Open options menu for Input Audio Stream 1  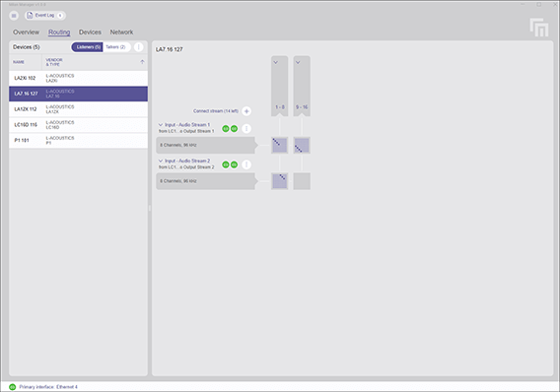[x=246, y=129]
